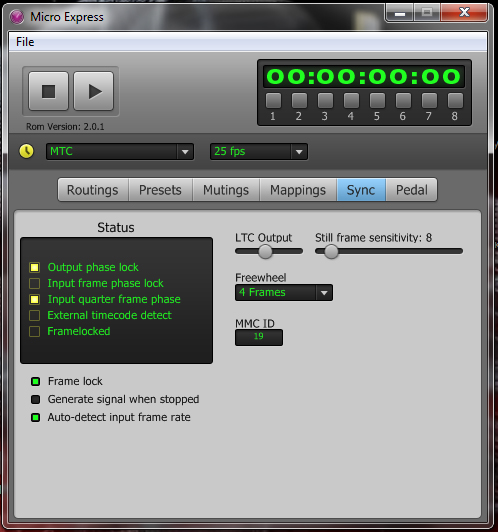
Task: Click port indicator button 3
Action: tap(325, 100)
